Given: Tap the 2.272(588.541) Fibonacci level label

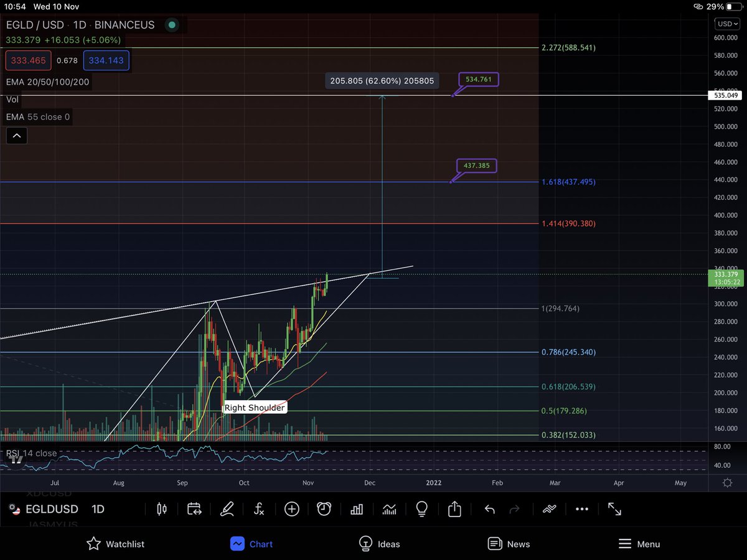Looking at the screenshot, I should (x=568, y=47).
